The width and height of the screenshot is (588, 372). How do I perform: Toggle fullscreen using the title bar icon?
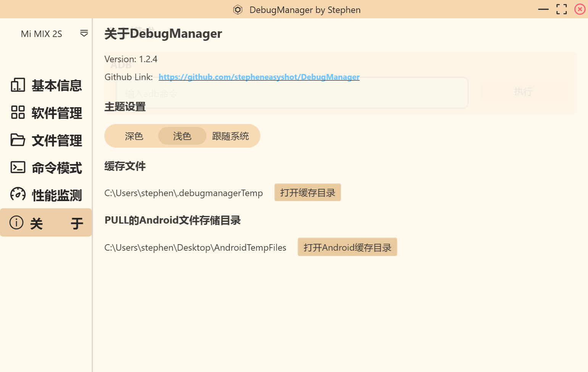[x=561, y=9]
